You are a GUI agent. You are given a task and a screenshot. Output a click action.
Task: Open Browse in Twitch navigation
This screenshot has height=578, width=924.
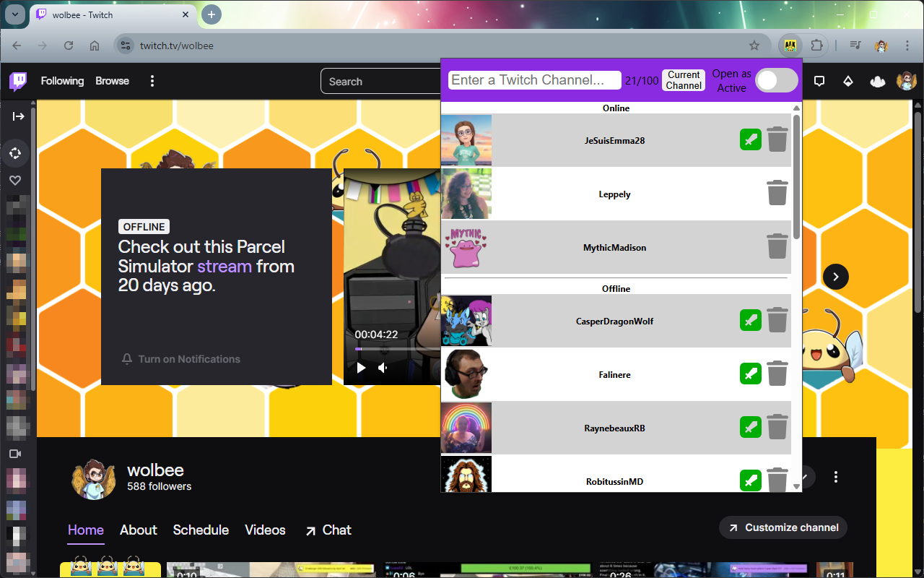click(x=113, y=81)
